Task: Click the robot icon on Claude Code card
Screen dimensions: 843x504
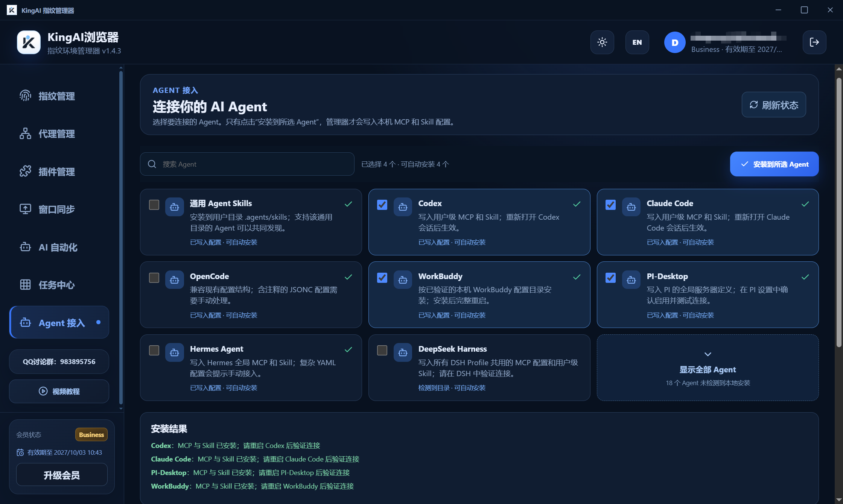Action: pos(631,207)
